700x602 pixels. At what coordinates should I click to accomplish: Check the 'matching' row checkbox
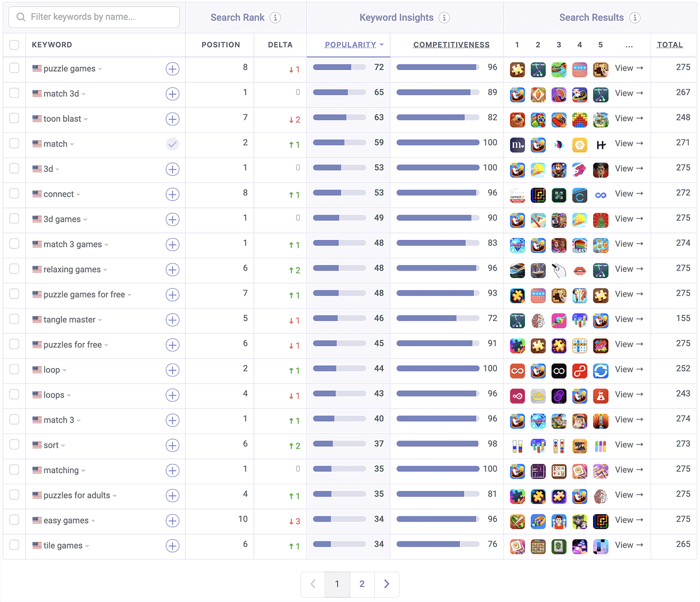tap(14, 469)
